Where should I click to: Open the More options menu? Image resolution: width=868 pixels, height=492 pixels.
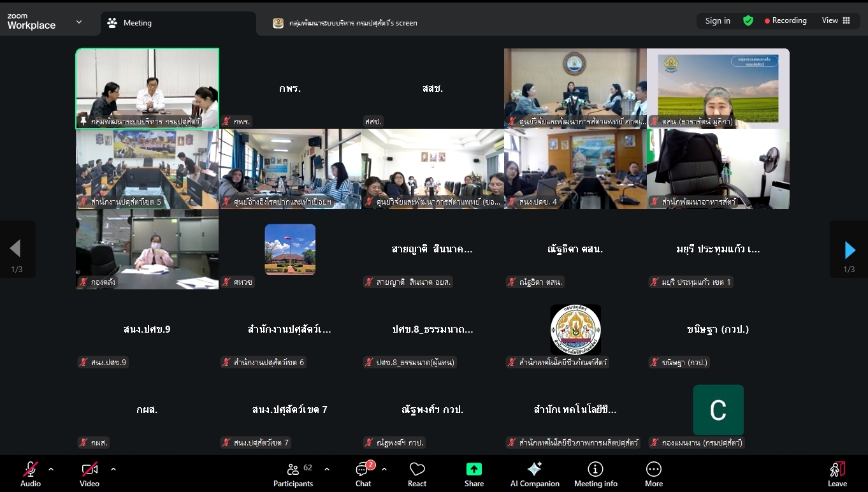tap(654, 474)
